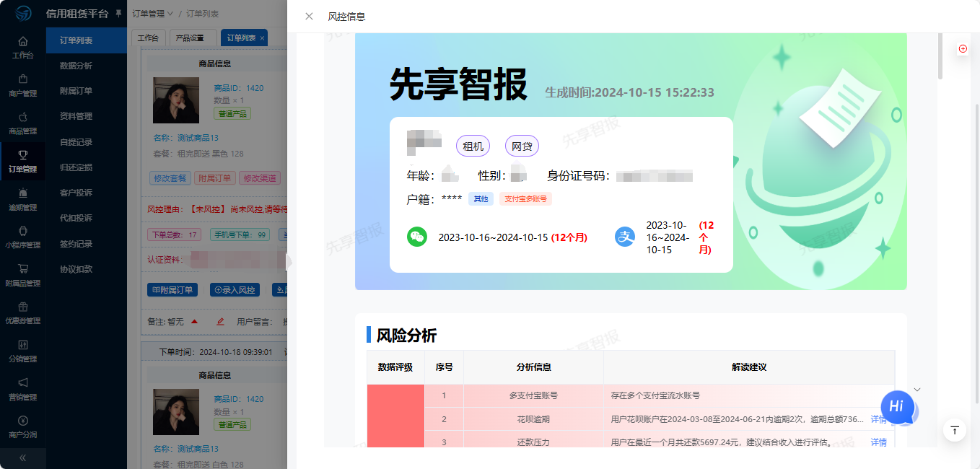Close the 风控信息 drawer panel
Screen dimensions: 980x469
(309, 16)
